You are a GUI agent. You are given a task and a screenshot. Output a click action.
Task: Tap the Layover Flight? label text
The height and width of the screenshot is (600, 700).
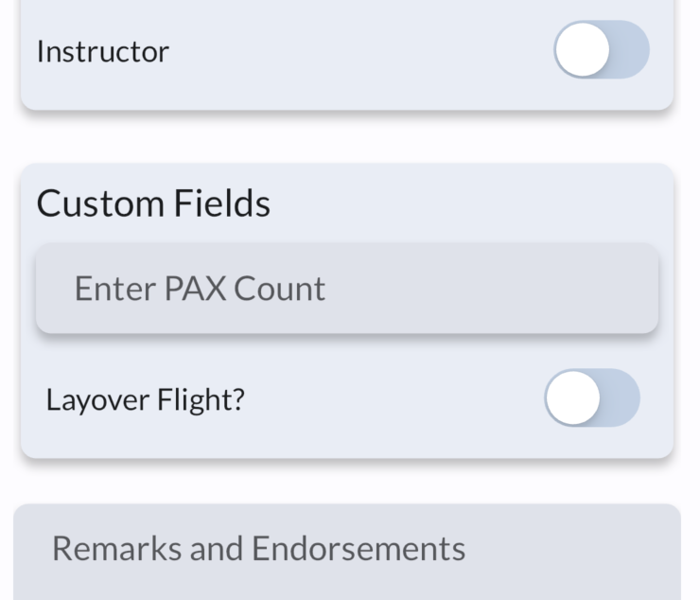tap(145, 399)
